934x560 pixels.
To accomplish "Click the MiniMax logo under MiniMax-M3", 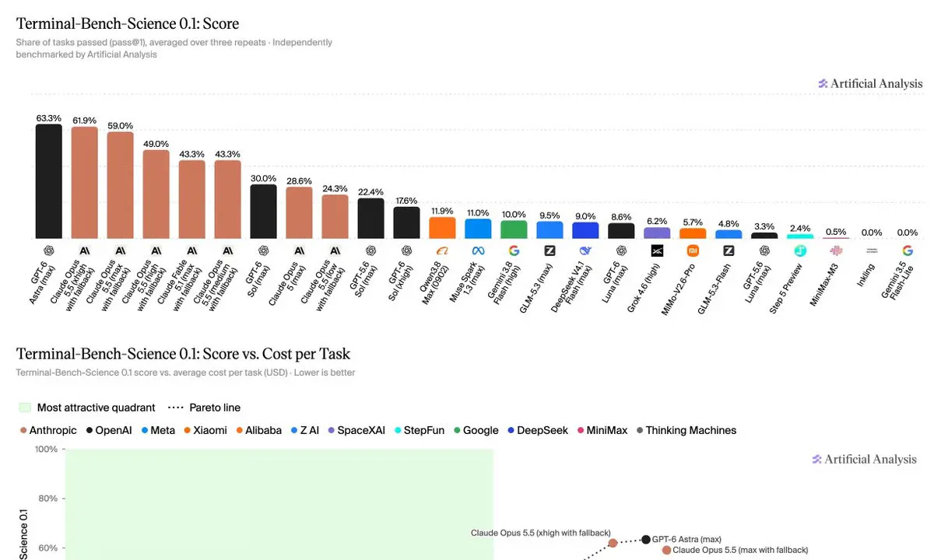I will pyautogui.click(x=836, y=250).
